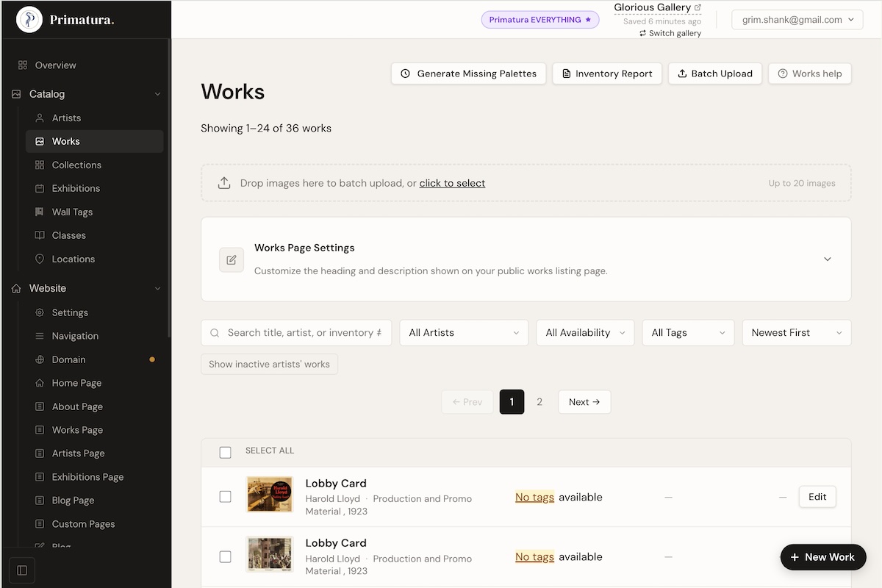Click the New Work button
The height and width of the screenshot is (588, 882).
tap(823, 557)
